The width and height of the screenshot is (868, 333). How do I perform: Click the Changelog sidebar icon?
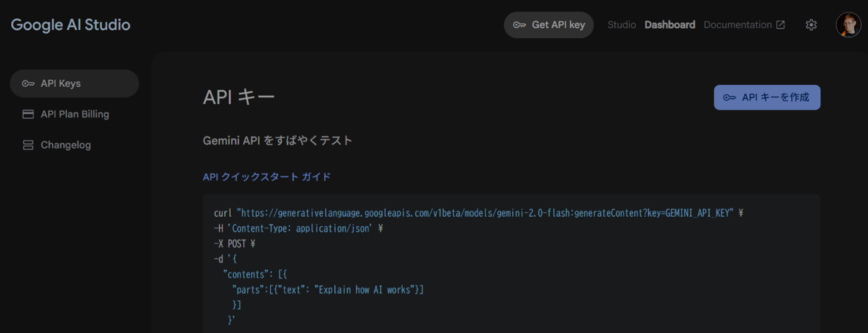click(28, 145)
